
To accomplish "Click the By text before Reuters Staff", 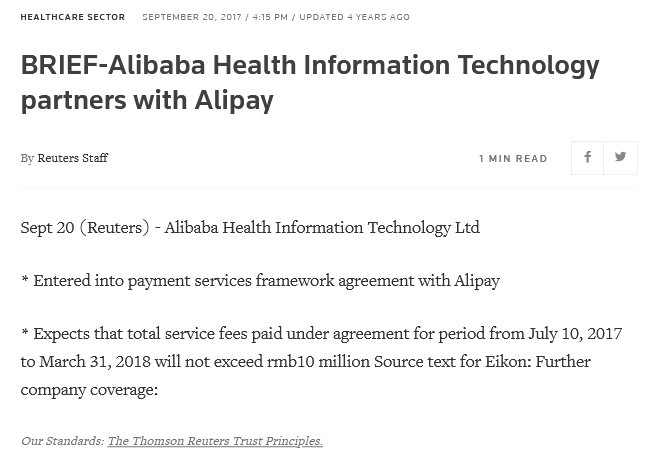I will (27, 158).
